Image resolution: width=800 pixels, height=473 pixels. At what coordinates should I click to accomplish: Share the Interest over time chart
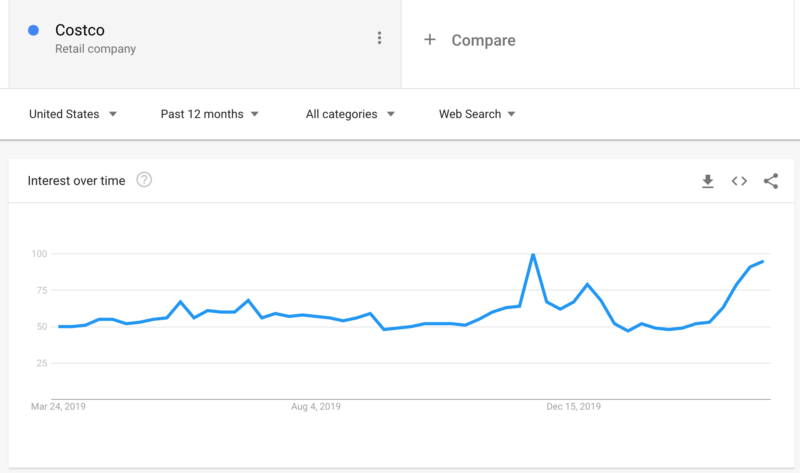770,181
